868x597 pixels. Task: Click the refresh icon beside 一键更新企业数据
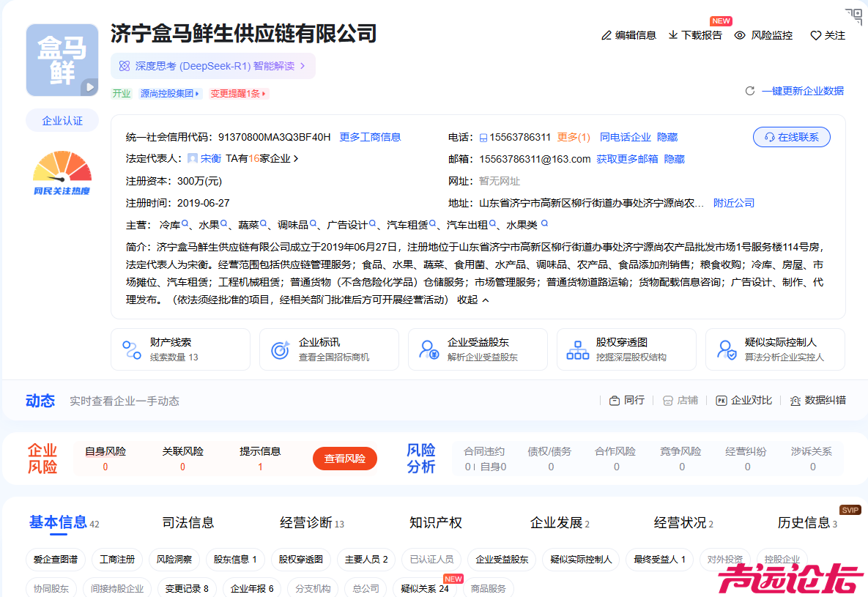point(750,91)
